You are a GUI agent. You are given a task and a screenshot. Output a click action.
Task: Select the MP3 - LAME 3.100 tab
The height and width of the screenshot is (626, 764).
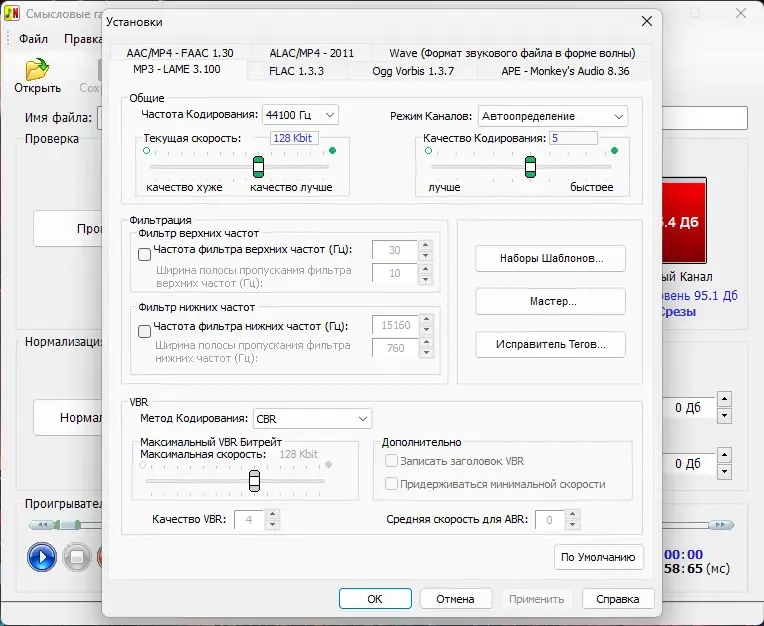click(177, 69)
